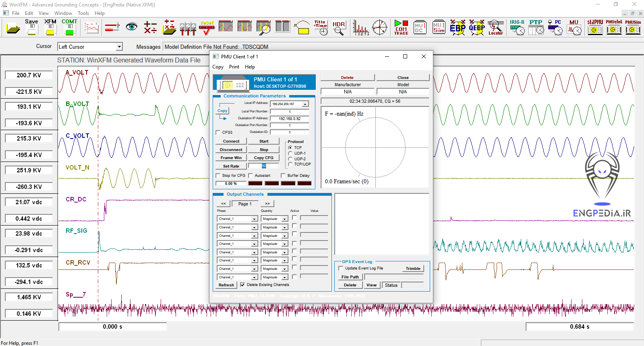
Task: Click the waveform zoom magnifier icon
Action: coord(264,27)
